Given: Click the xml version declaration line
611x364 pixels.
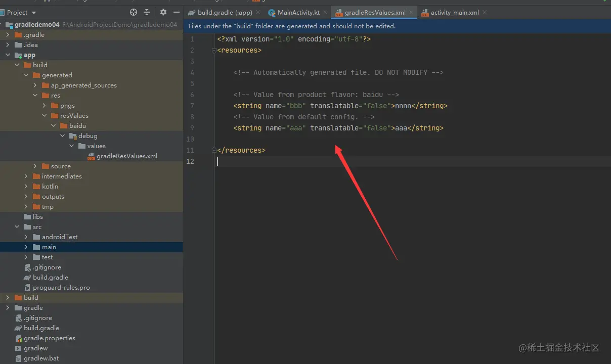Looking at the screenshot, I should click(x=294, y=39).
